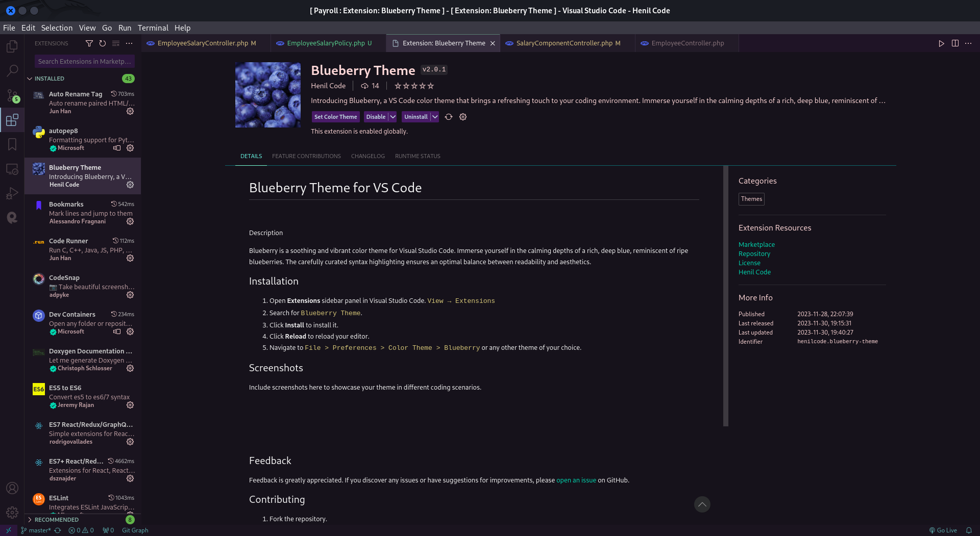Viewport: 980px width, 536px height.
Task: Click the Set Color Theme button
Action: coord(336,117)
